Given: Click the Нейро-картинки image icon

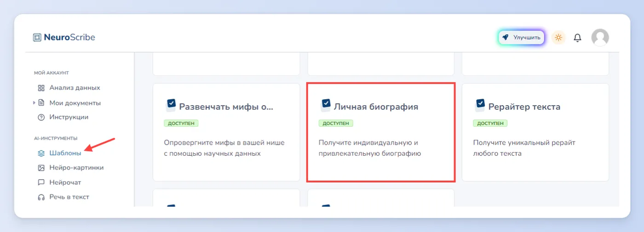Looking at the screenshot, I should 41,168.
